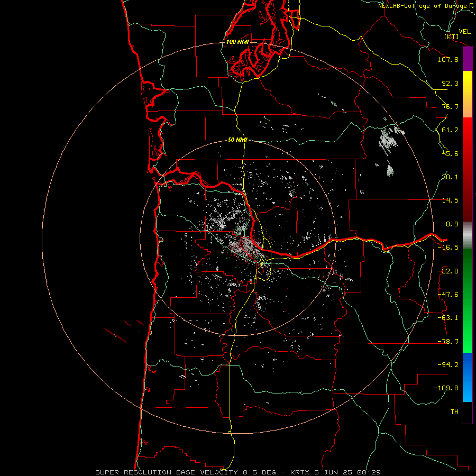
Task: Select the -0.9 velocity scale value
Action: pos(450,224)
